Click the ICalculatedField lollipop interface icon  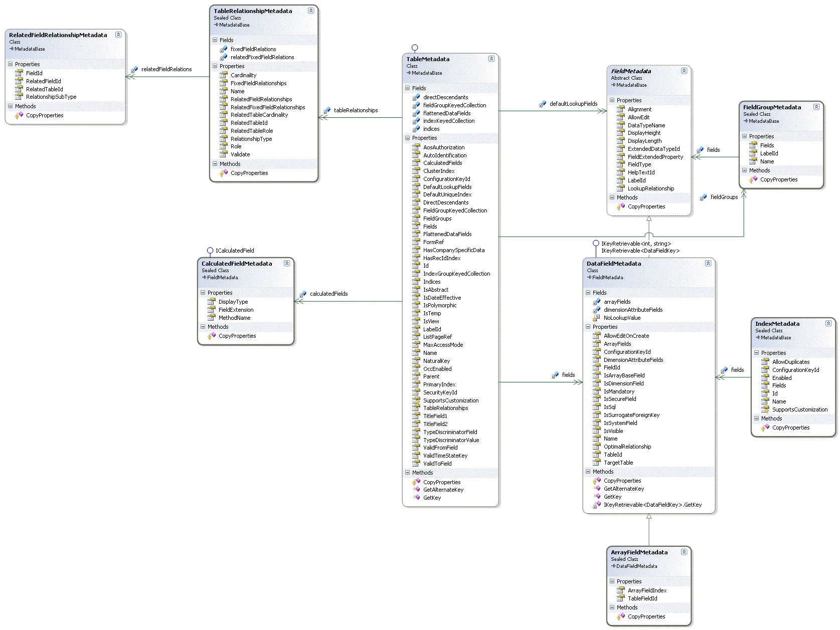click(x=210, y=250)
